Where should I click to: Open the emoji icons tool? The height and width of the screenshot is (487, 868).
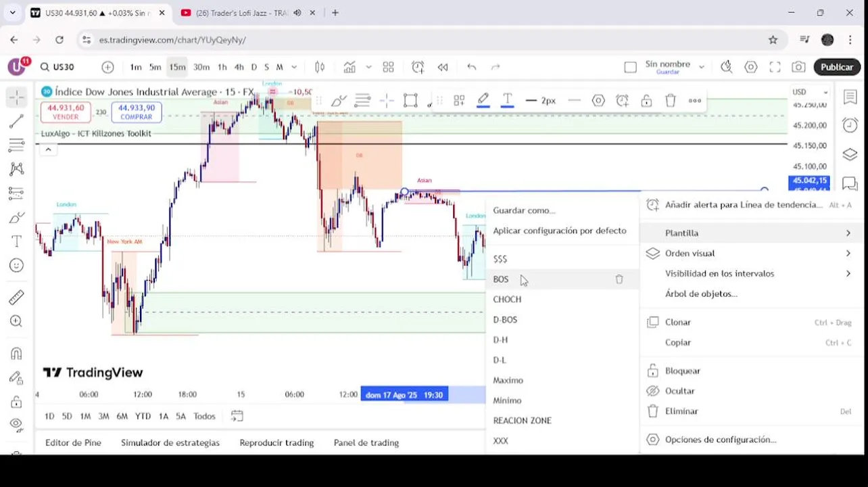pos(16,266)
